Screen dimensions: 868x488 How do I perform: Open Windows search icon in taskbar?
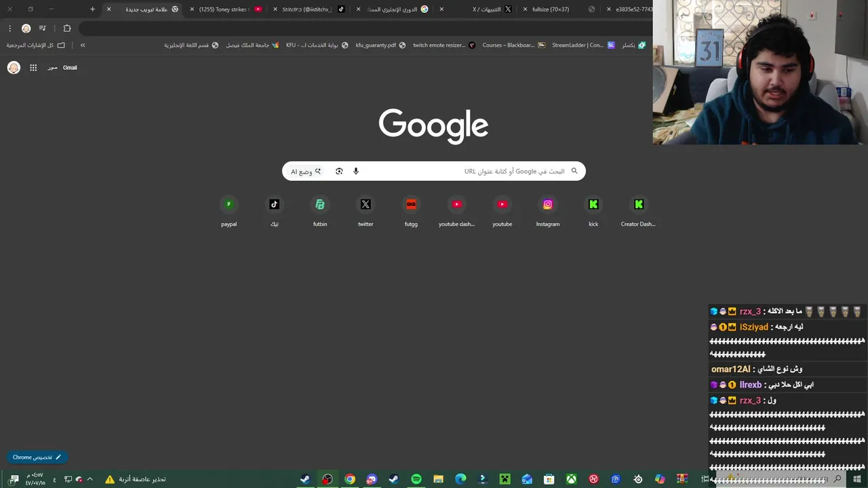pos(838,479)
